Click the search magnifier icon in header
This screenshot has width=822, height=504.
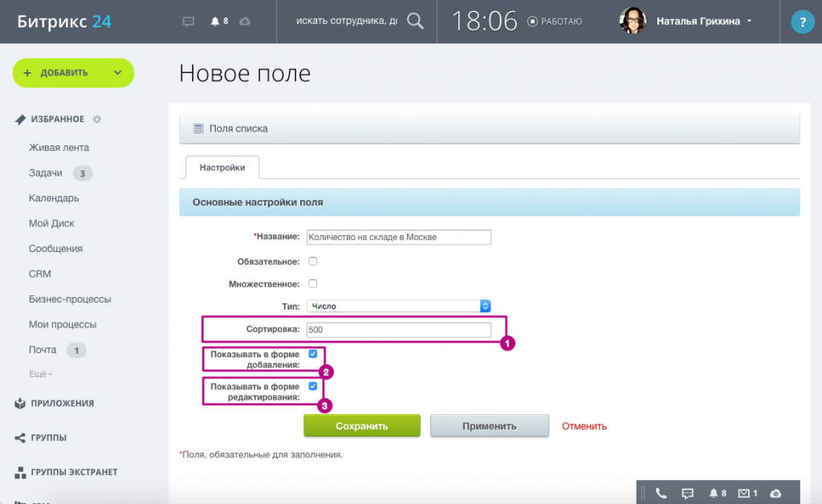point(415,21)
